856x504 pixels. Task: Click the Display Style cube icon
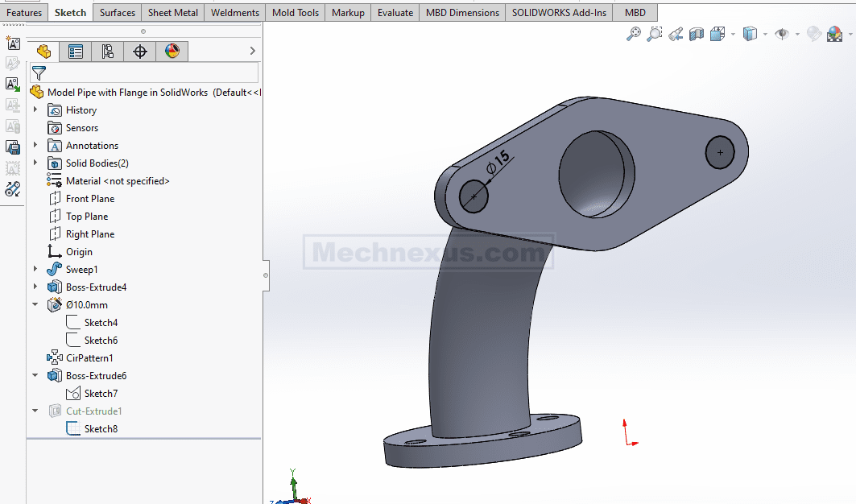750,34
